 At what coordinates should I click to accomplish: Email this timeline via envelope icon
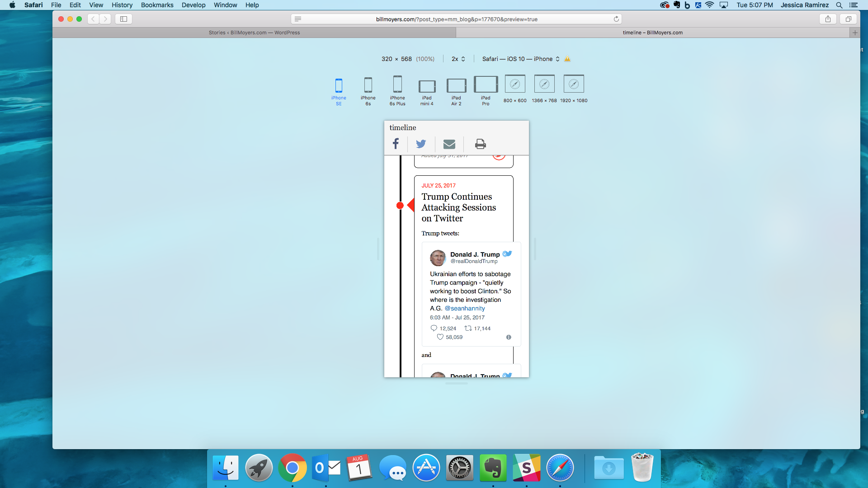click(449, 144)
